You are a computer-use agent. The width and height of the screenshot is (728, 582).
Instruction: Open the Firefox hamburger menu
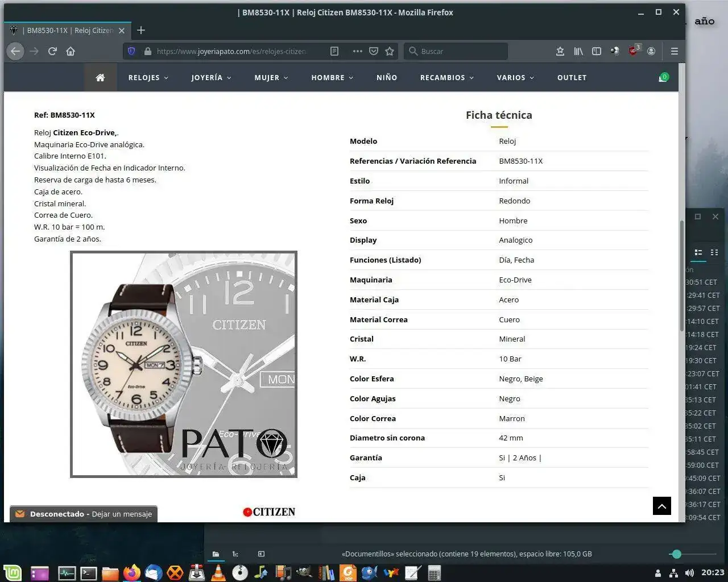674,51
